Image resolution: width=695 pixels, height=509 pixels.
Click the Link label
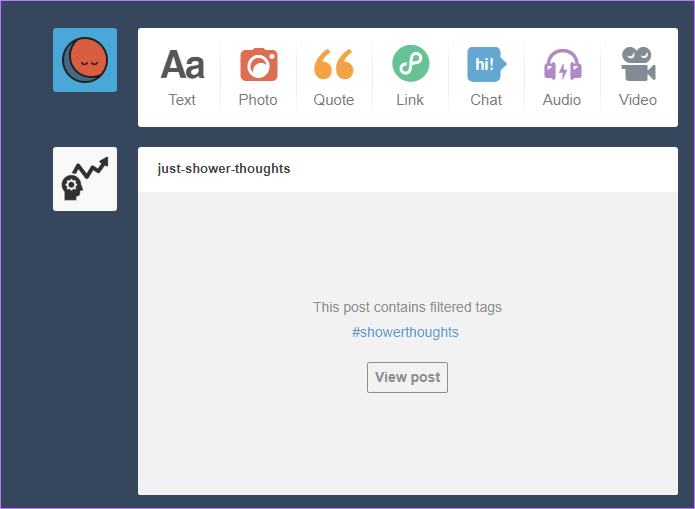[410, 100]
